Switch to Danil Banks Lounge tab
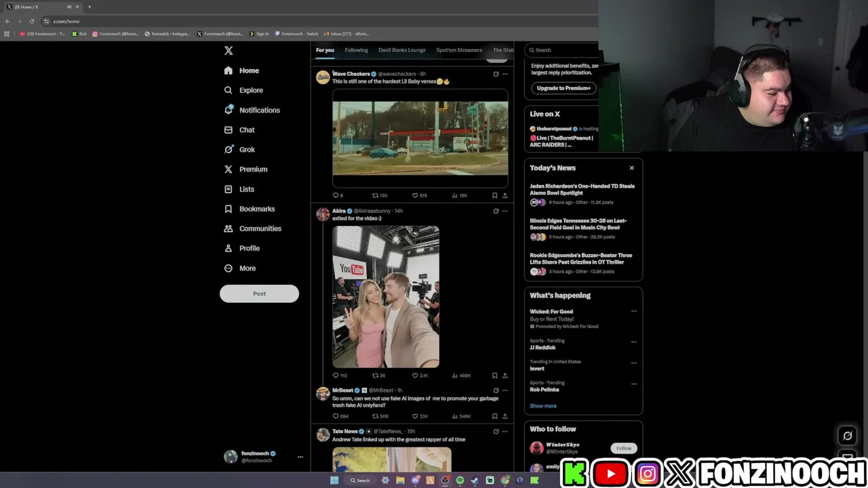 [x=402, y=50]
